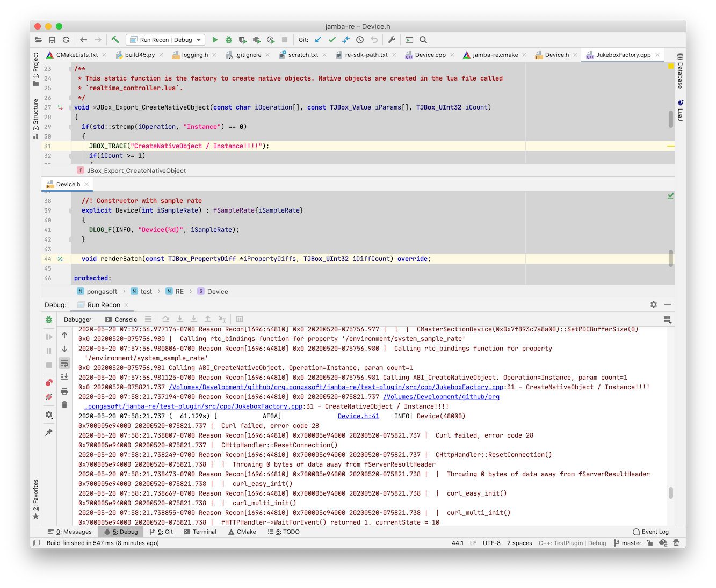Run with Coverage from the shield icon
Viewport: 716px width, 588px height.
point(243,40)
